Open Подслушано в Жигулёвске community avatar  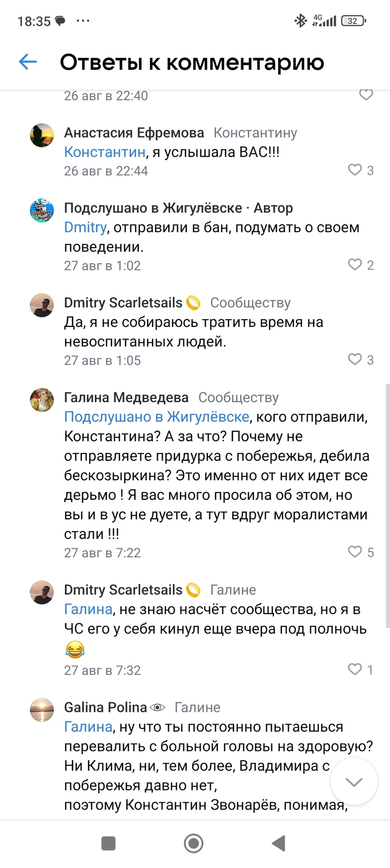42,210
